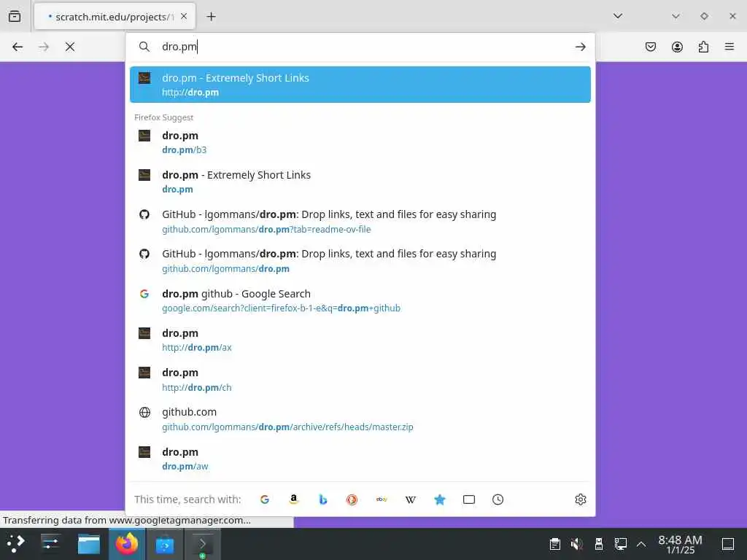The image size is (747, 560).
Task: Click the address bar text field containing dro.pm
Action: [362, 47]
